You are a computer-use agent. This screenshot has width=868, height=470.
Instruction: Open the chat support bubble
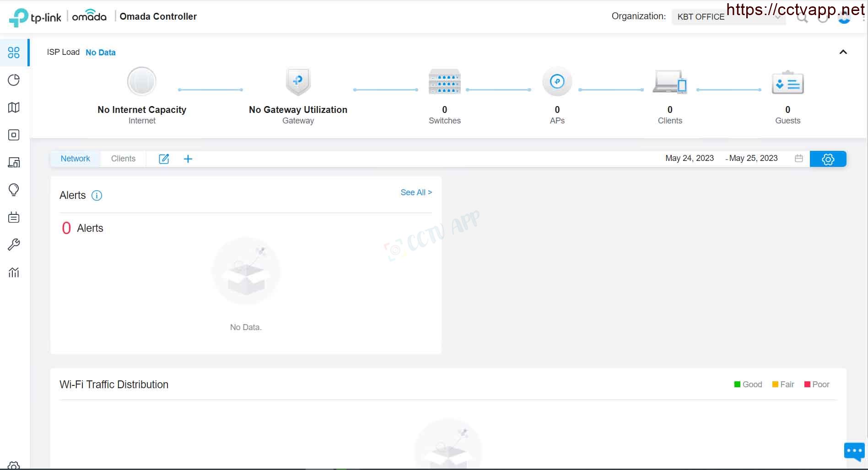pos(854,452)
